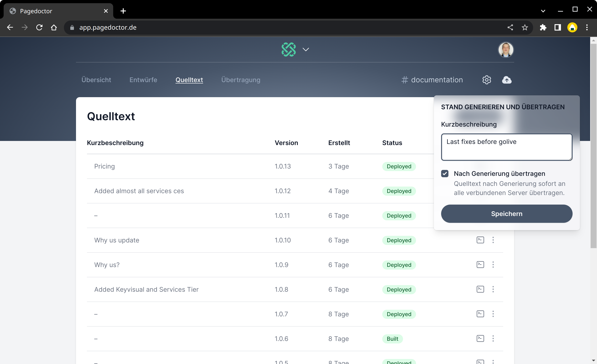Switch to the Übertragung tab

241,80
